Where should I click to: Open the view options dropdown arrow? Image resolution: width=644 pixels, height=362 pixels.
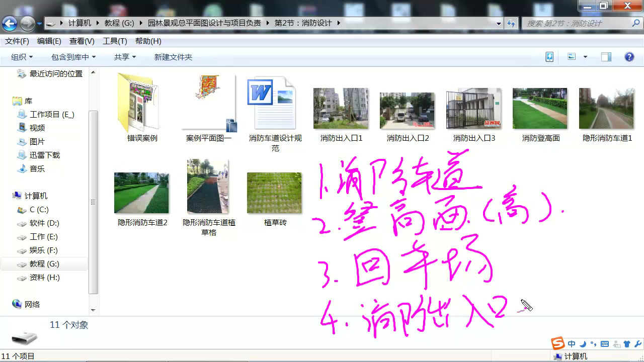(x=585, y=57)
